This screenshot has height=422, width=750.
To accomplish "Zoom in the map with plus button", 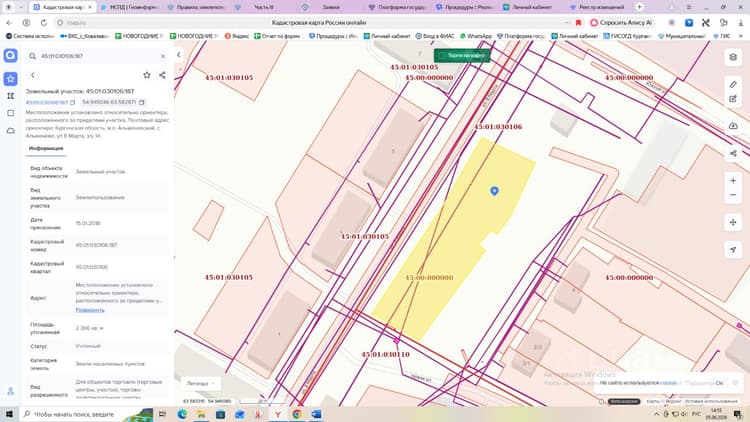I will 733,180.
